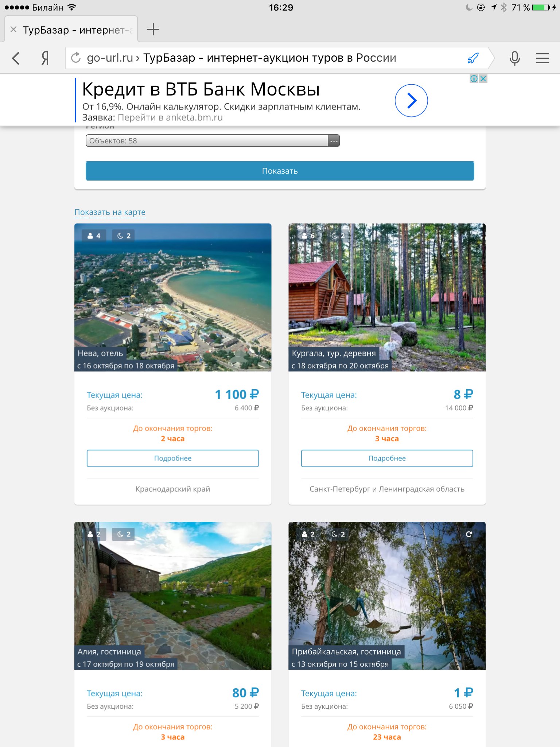The width and height of the screenshot is (560, 747).
Task: Open the Yandex home via Я icon
Action: click(x=45, y=58)
